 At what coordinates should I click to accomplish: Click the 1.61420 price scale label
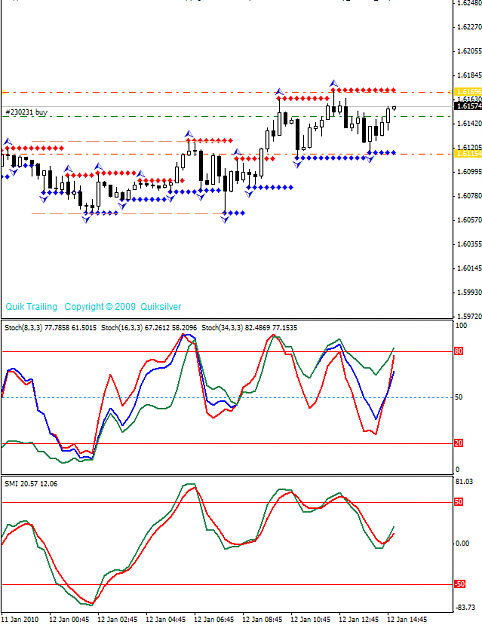(469, 124)
